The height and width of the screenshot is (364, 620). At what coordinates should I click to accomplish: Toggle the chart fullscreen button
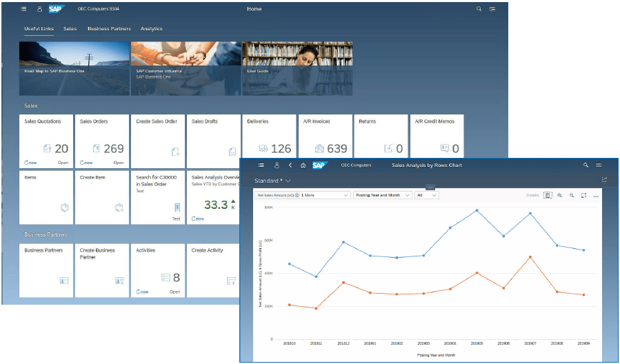(584, 196)
